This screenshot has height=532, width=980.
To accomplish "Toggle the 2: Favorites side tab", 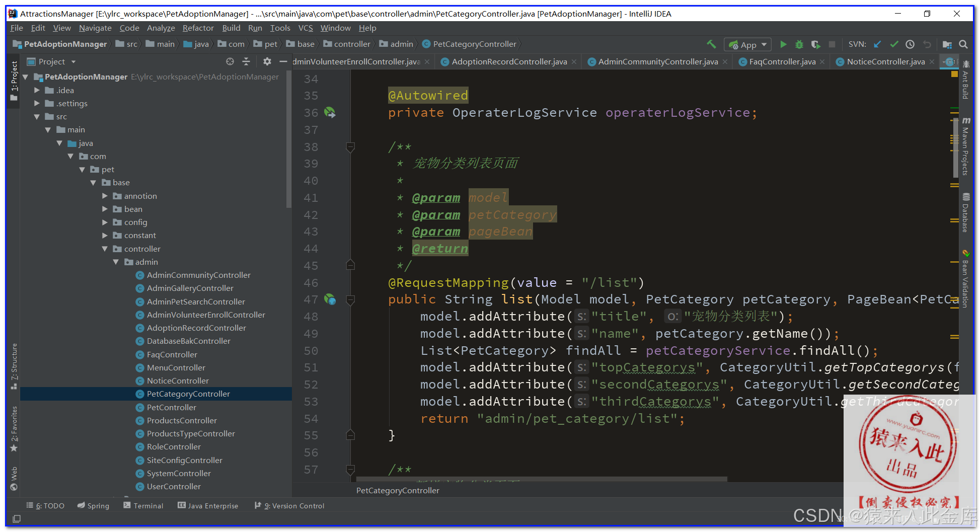I will point(14,428).
